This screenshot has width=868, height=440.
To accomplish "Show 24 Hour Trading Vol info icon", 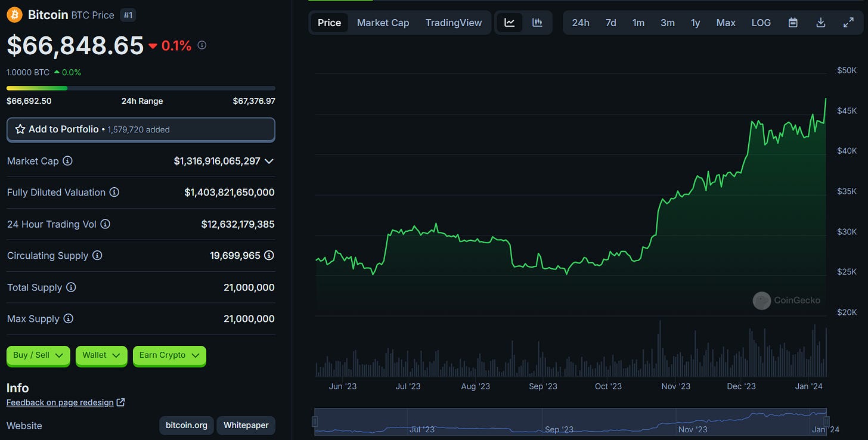I will tap(105, 224).
